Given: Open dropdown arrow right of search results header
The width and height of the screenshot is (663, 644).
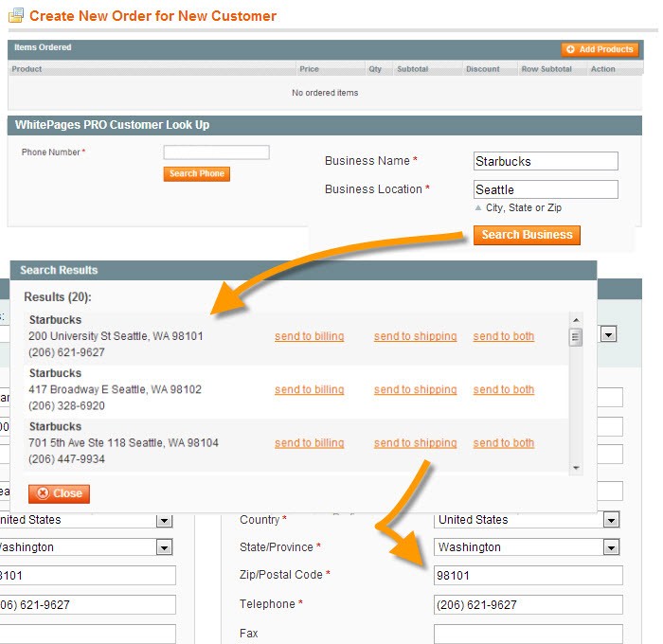Looking at the screenshot, I should (x=609, y=334).
